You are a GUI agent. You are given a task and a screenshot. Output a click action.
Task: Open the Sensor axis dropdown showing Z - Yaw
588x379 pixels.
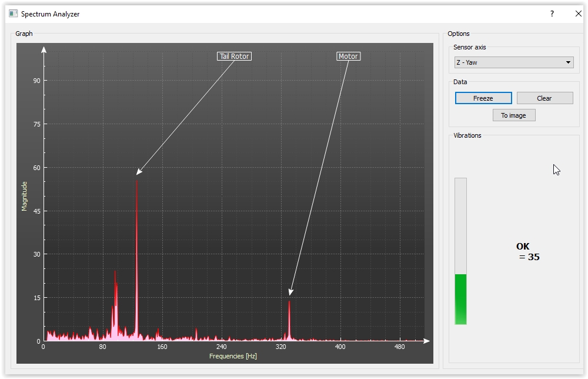(x=513, y=62)
